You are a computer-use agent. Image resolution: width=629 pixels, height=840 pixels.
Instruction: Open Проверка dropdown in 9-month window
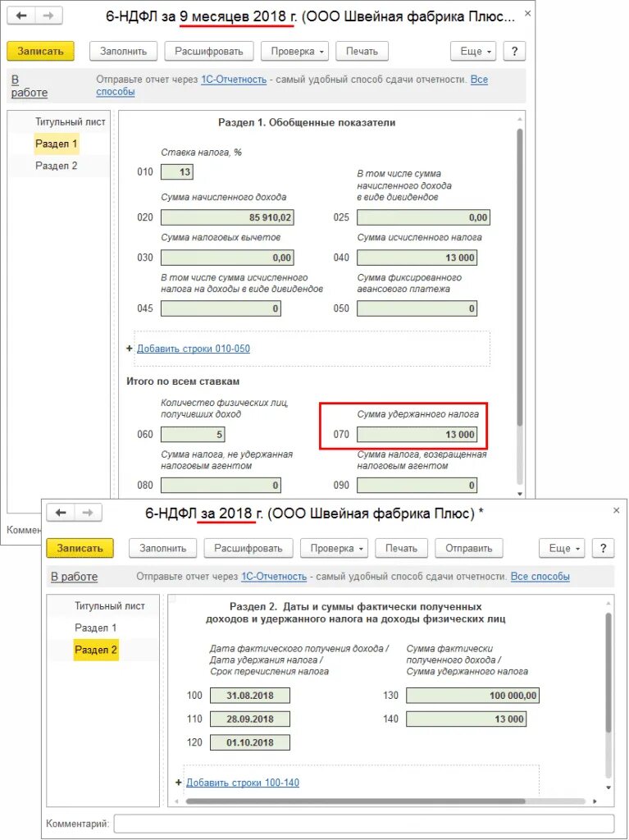pyautogui.click(x=294, y=52)
